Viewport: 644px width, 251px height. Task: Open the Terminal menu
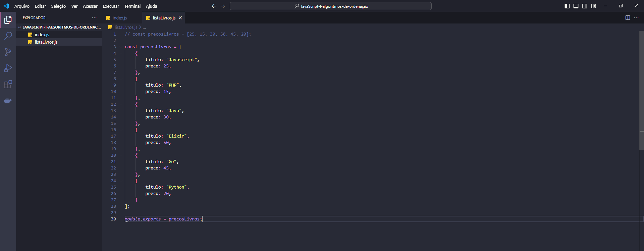[x=132, y=6]
